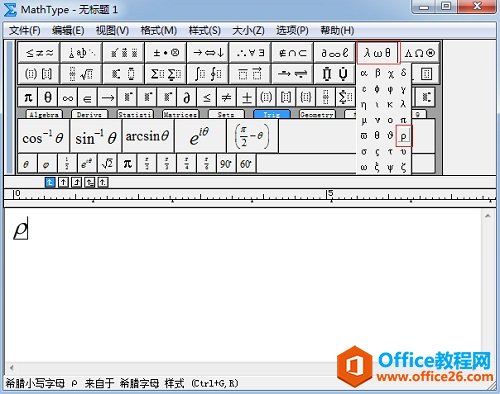Select sigma in Greek palette
The image size is (500, 394).
coord(364,152)
